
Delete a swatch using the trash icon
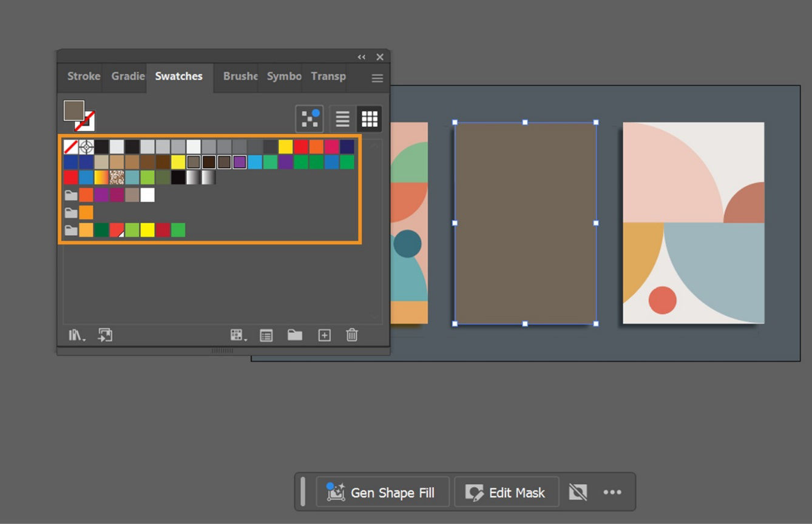352,335
